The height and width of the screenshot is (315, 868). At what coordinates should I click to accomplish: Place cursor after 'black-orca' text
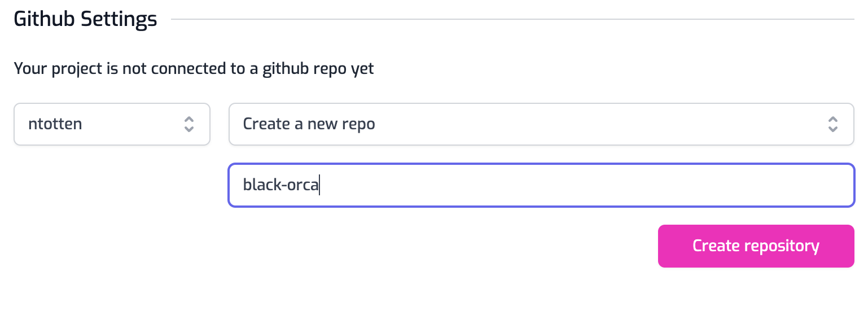[x=320, y=185]
